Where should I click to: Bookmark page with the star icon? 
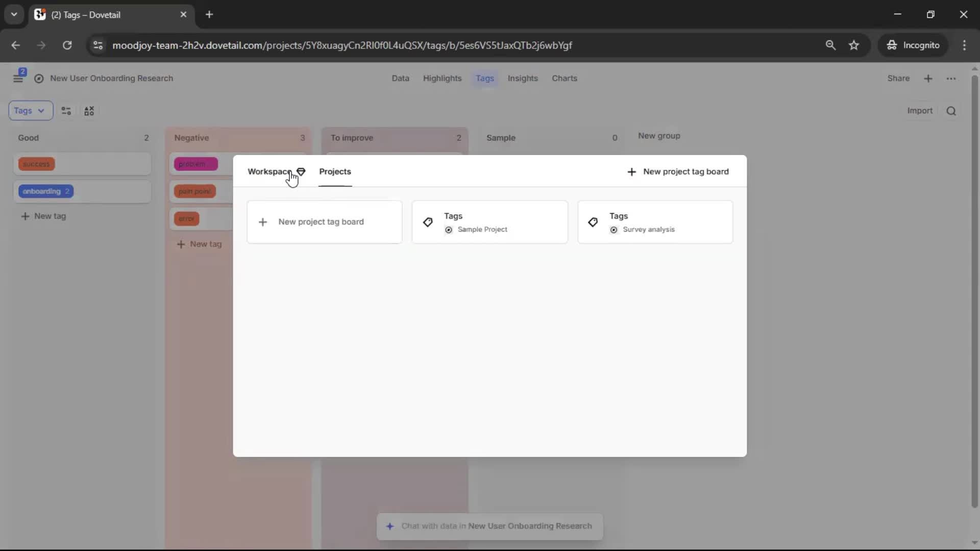(x=854, y=45)
